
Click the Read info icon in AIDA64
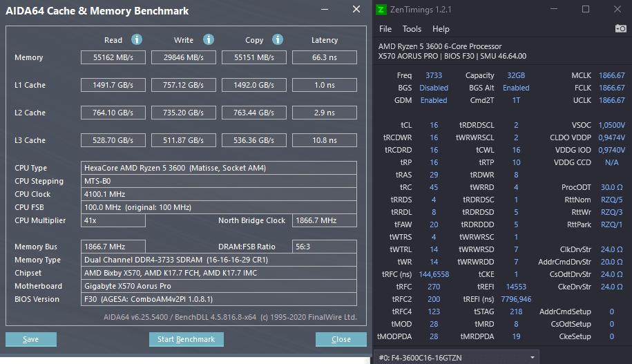137,39
